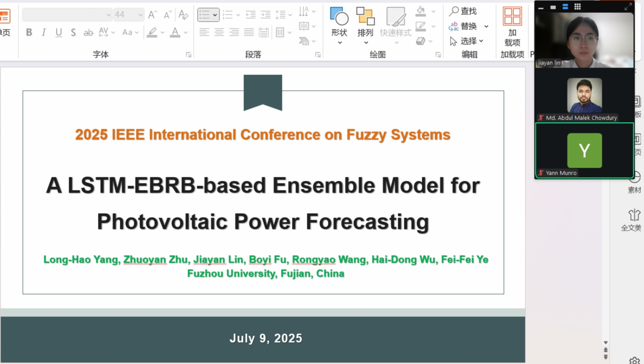
Task: Select Md. Abdul Malek Chowdury's video tile
Action: pyautogui.click(x=584, y=95)
